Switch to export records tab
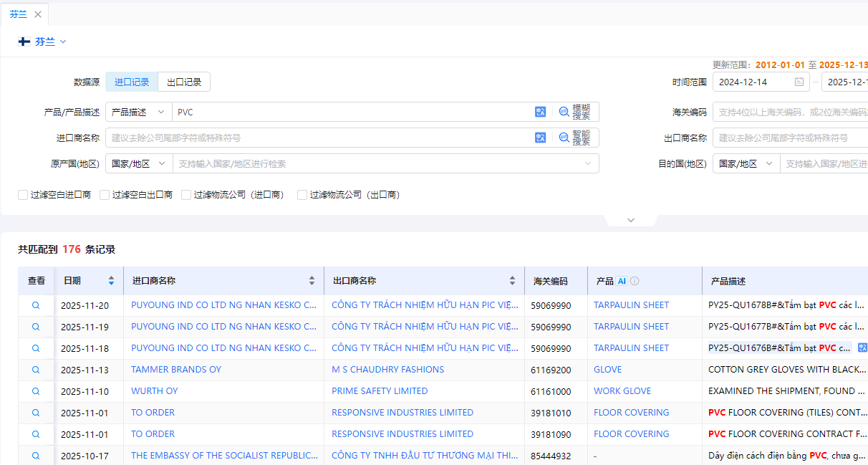Image resolution: width=868 pixels, height=465 pixels. pyautogui.click(x=184, y=82)
